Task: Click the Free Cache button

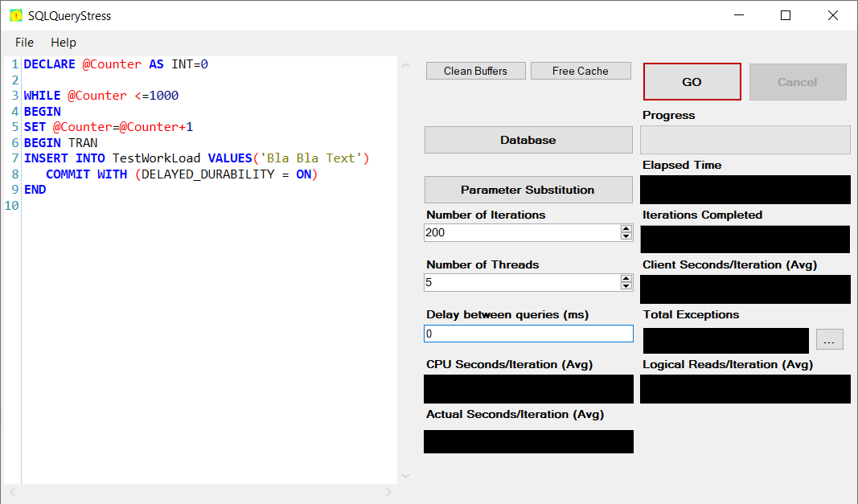Action: tap(581, 72)
